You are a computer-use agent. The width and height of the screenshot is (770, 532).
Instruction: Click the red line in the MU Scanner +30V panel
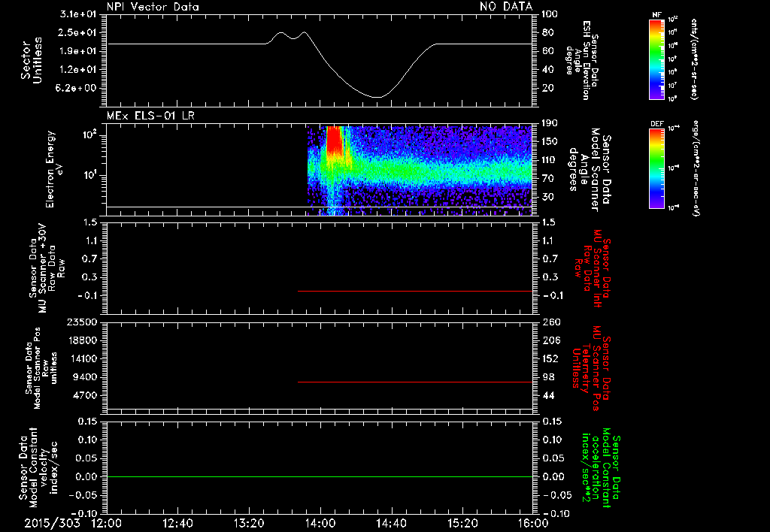415,291
